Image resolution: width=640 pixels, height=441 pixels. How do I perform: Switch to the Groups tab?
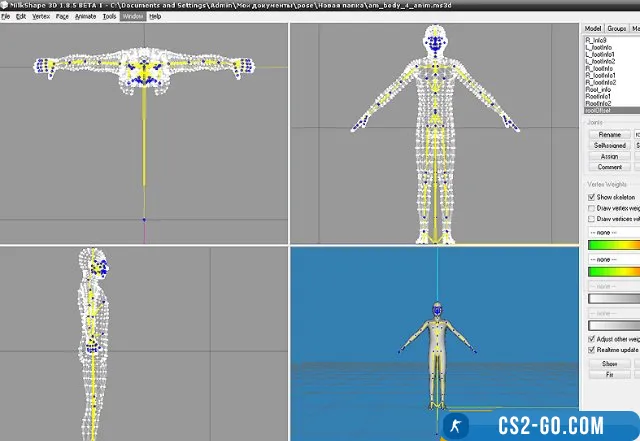pyautogui.click(x=617, y=29)
